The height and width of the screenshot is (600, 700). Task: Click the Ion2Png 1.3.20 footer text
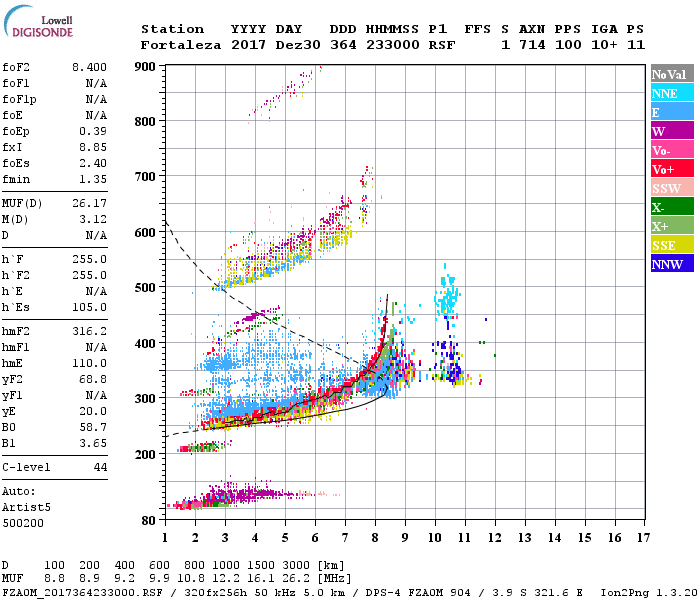point(649,592)
